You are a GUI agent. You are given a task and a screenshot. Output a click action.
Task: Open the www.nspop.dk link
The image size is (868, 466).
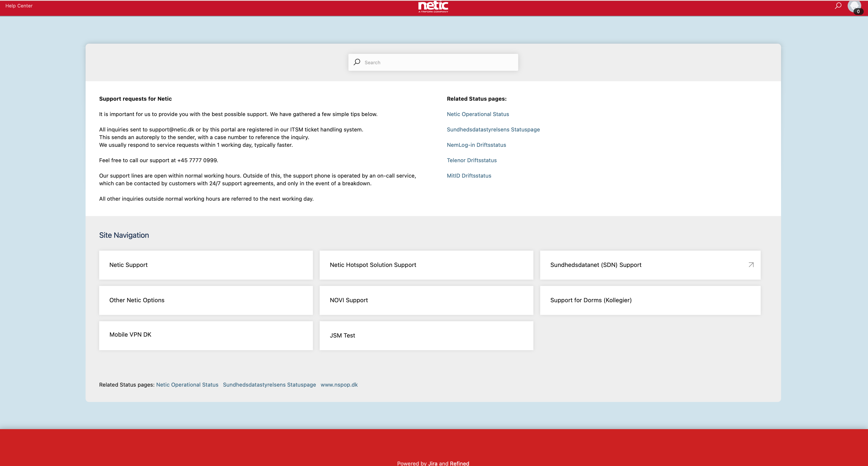(x=339, y=385)
